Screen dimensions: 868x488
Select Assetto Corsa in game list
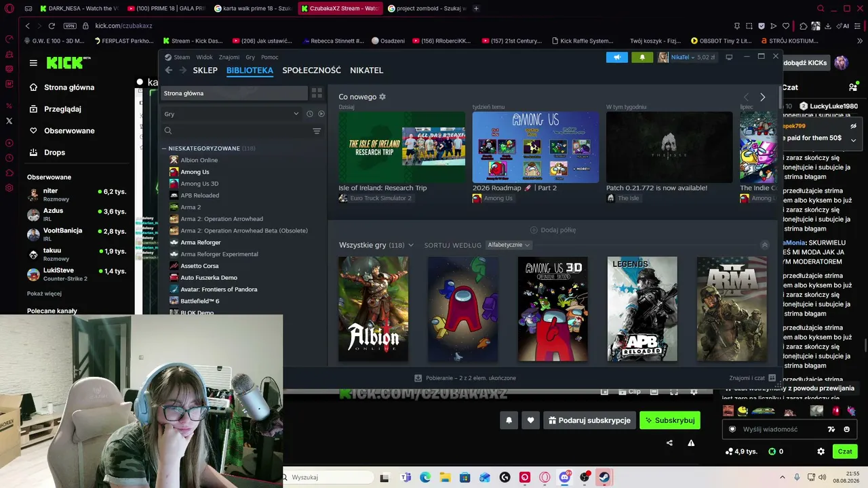[x=199, y=266]
